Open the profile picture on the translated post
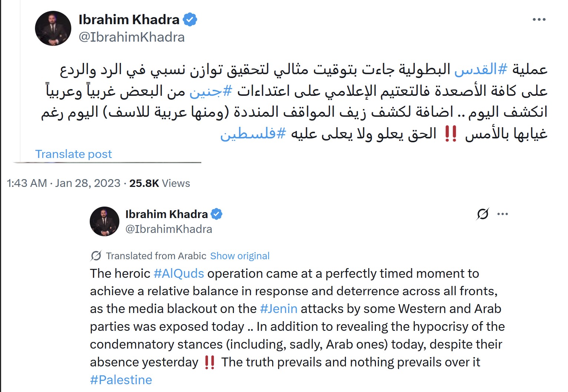 (x=105, y=221)
